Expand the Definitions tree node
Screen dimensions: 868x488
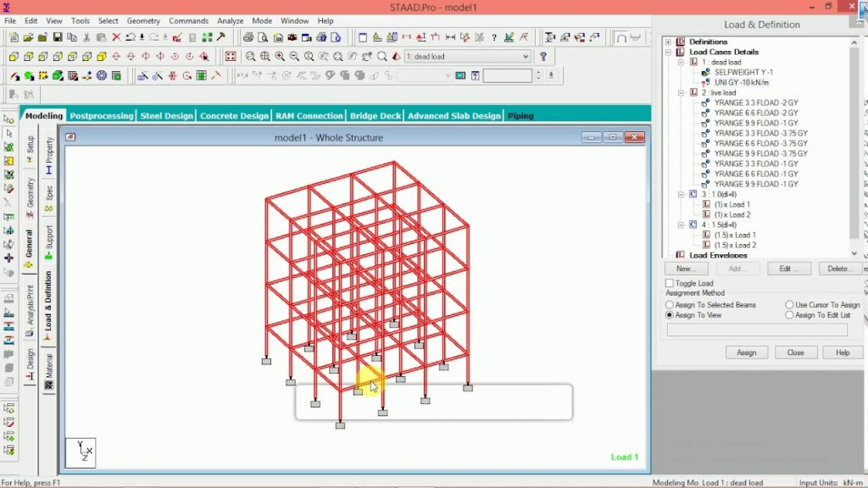(669, 42)
